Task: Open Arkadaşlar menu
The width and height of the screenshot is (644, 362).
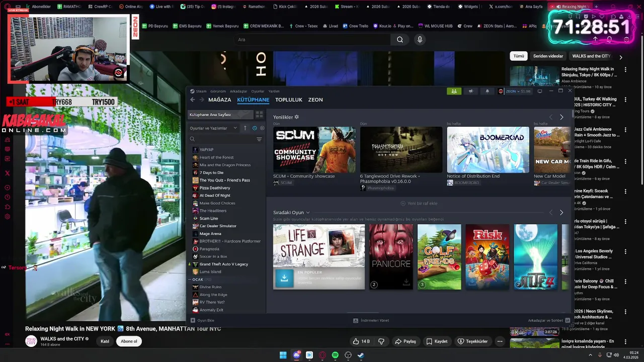Action: pyautogui.click(x=238, y=91)
